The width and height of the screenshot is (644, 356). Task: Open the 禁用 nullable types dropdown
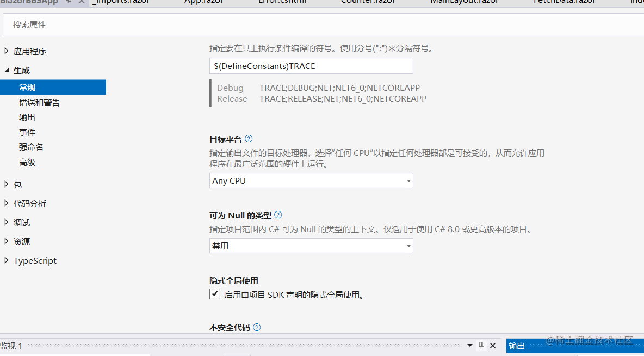tap(408, 246)
